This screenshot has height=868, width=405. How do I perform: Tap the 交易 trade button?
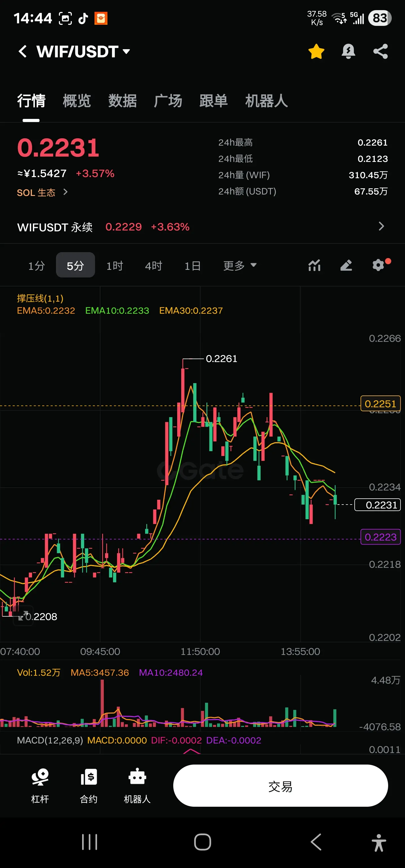click(x=281, y=785)
